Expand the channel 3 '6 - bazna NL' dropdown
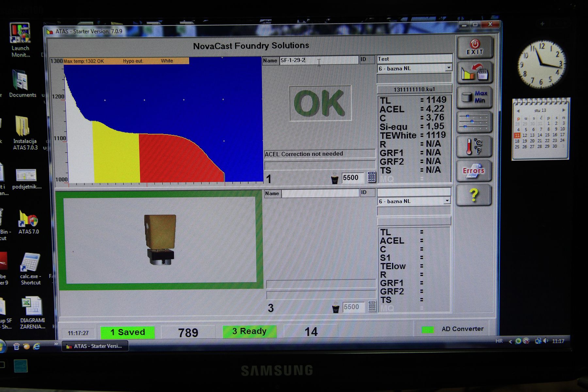Image resolution: width=588 pixels, height=392 pixels. coord(447,201)
